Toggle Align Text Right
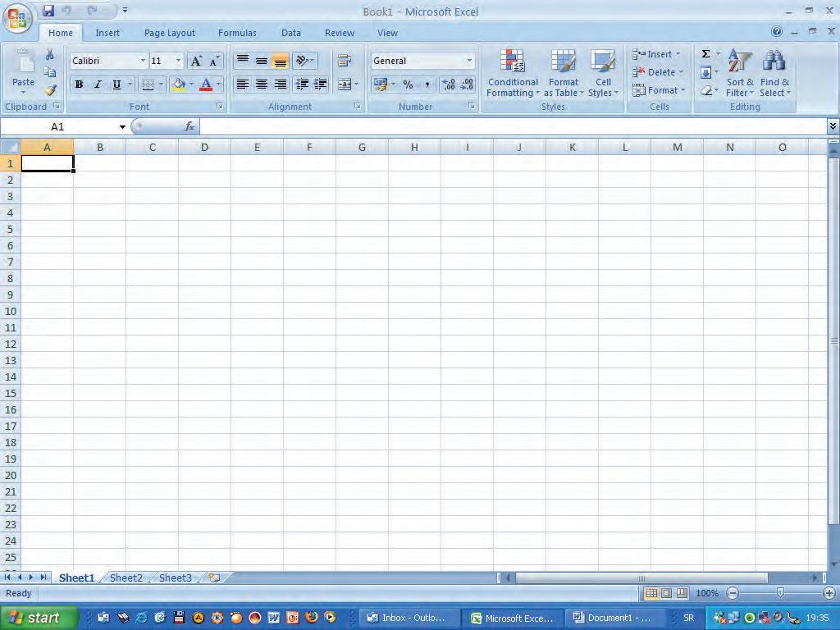The width and height of the screenshot is (840, 630). point(280,84)
